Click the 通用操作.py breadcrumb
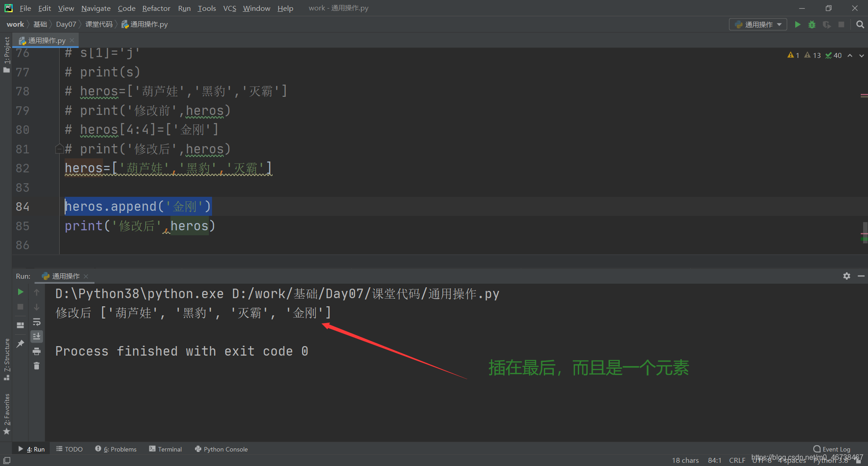Viewport: 868px width, 466px height. (145, 24)
